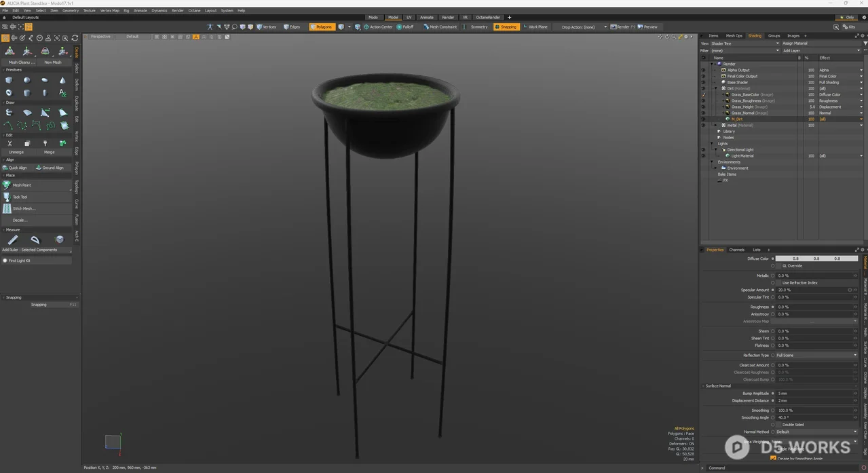Open the Add Layer dropdown

[x=821, y=51]
